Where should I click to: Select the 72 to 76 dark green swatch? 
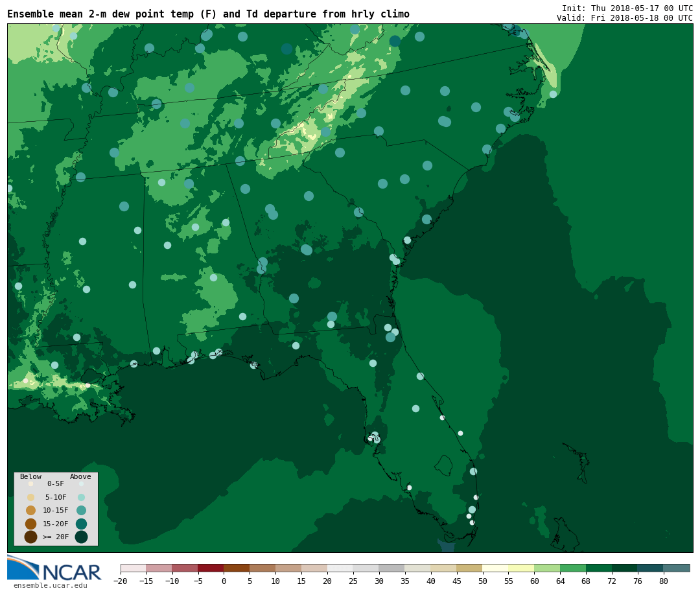(625, 568)
